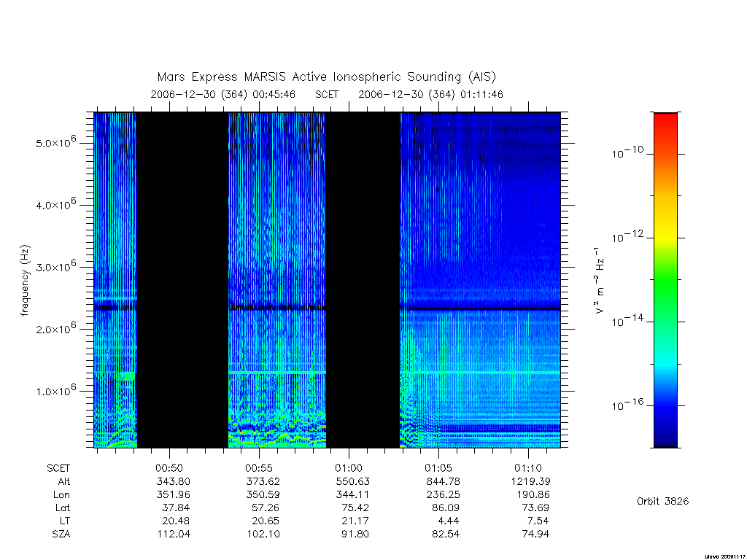Select the 01:05 time tick label
This screenshot has height=560, width=747.
tap(438, 468)
